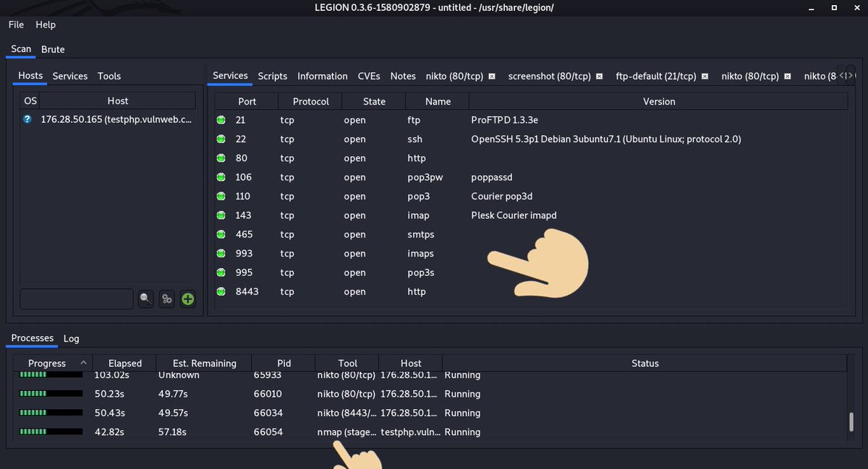The width and height of the screenshot is (868, 469).
Task: Sort services by Port column header
Action: click(x=247, y=101)
